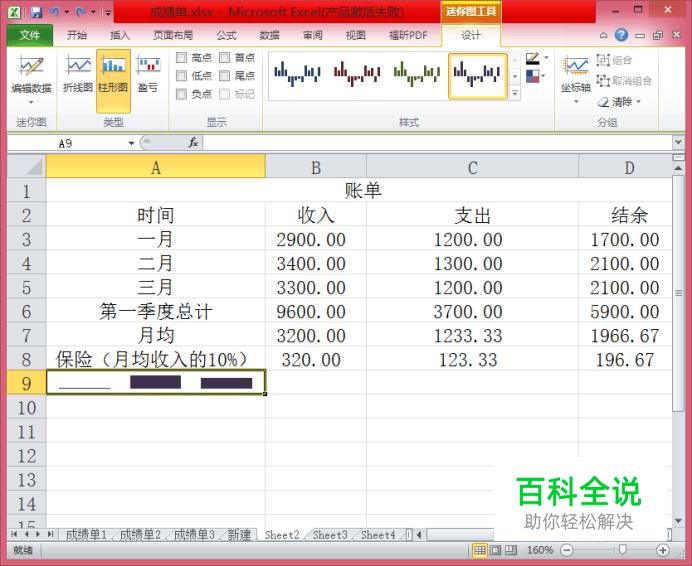Viewport: 692px width, 566px height.
Task: Enable the High Point checkbox
Action: [181, 57]
